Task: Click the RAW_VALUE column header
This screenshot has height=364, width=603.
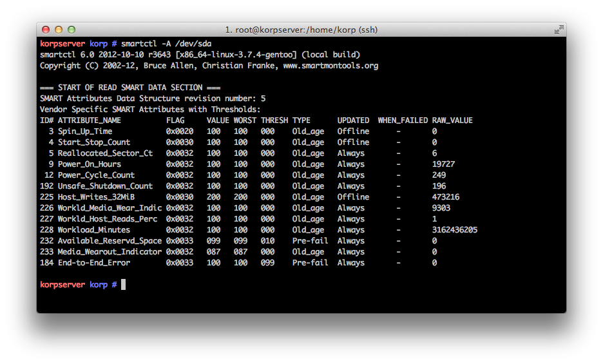Action: (452, 120)
